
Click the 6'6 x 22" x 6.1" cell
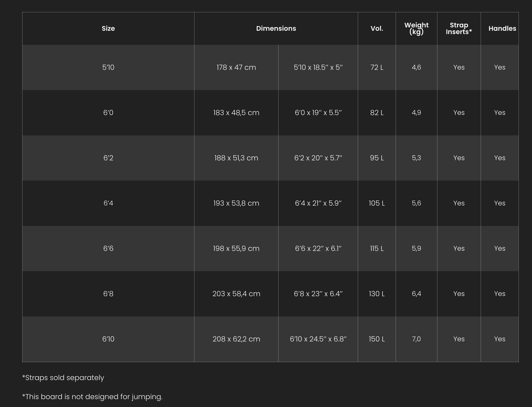tap(318, 248)
